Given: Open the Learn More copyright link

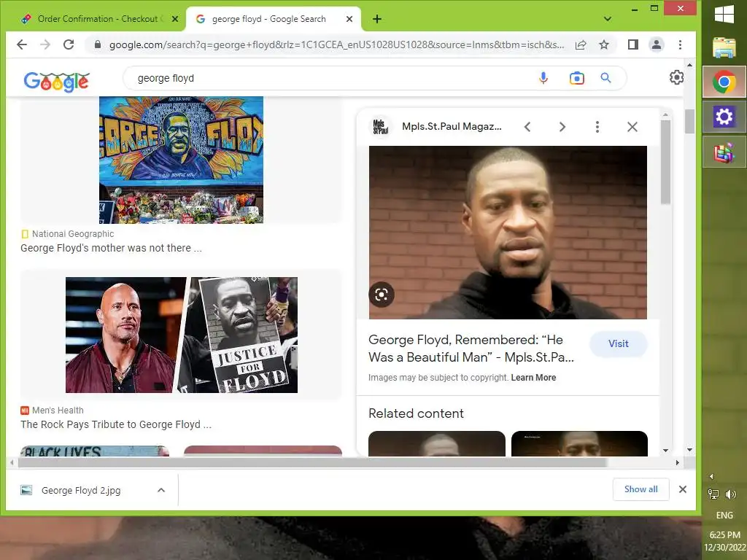Looking at the screenshot, I should (x=533, y=378).
